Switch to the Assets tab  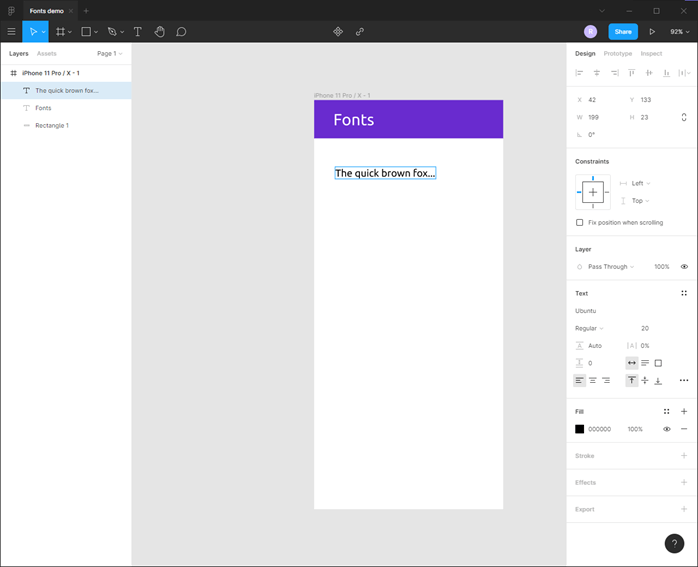[47, 53]
